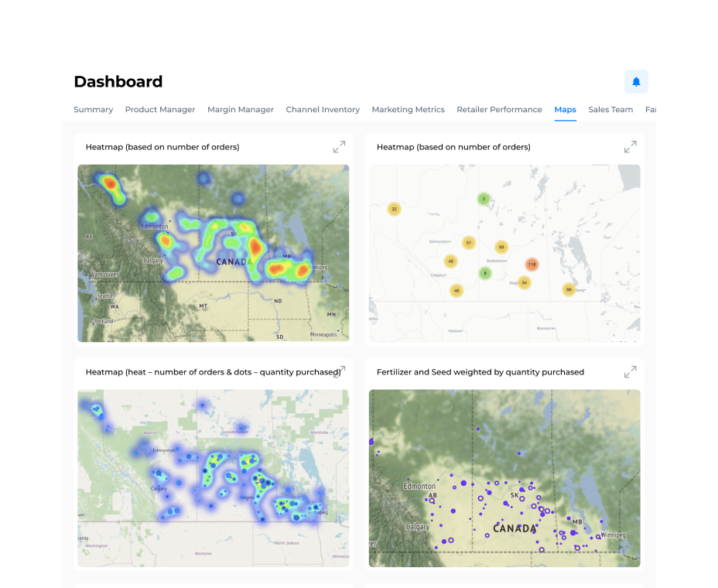Click the Saskatoon label on the cluster map
This screenshot has height=588, width=718.
pyautogui.click(x=497, y=261)
